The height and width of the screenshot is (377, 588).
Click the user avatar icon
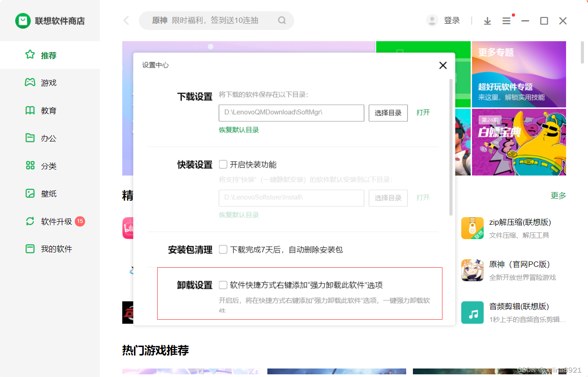click(432, 21)
